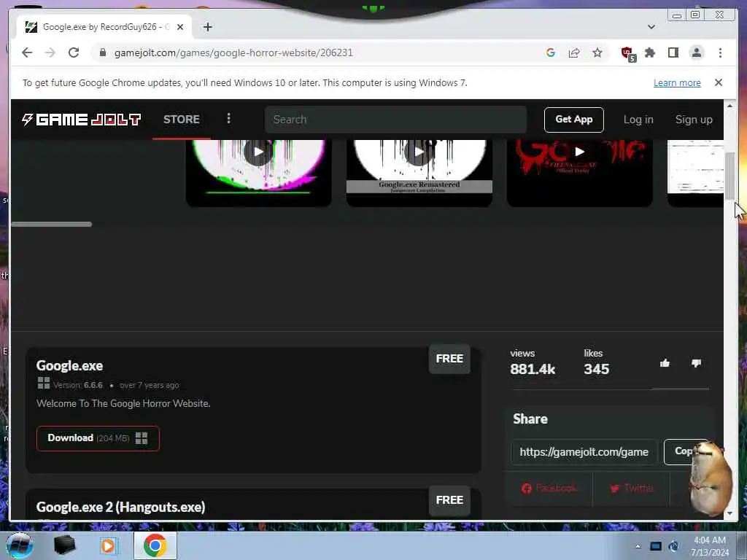This screenshot has height=560, width=747.
Task: Click the share URL field
Action: click(584, 452)
